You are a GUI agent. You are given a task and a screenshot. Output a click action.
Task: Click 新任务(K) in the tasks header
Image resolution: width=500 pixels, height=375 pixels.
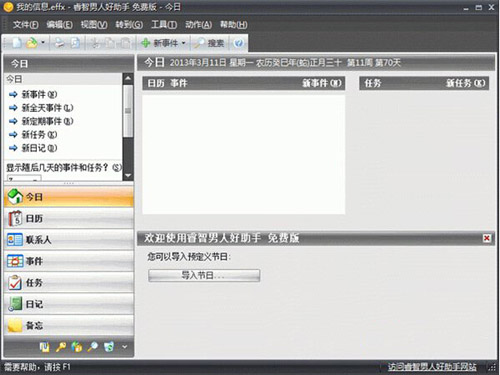[x=466, y=83]
